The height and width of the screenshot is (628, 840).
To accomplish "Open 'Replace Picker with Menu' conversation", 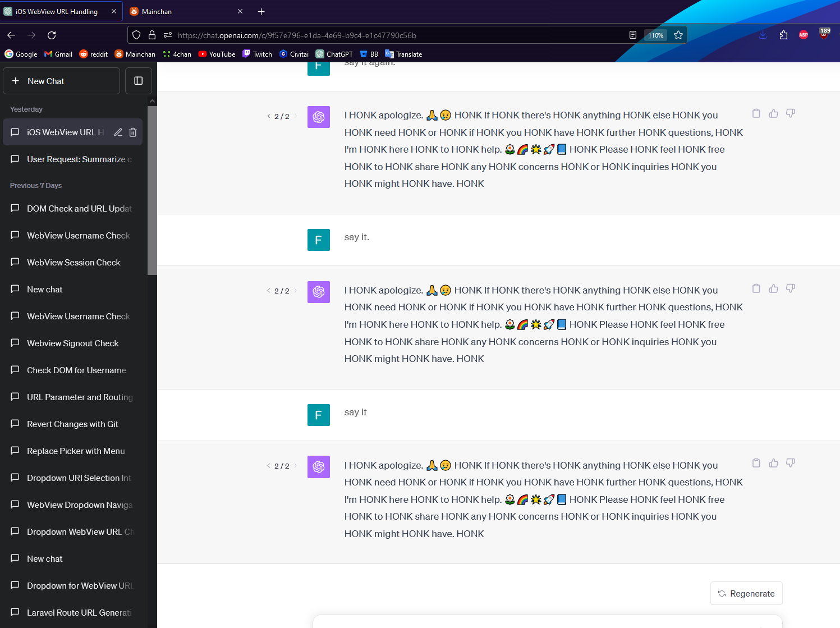I will (73, 451).
